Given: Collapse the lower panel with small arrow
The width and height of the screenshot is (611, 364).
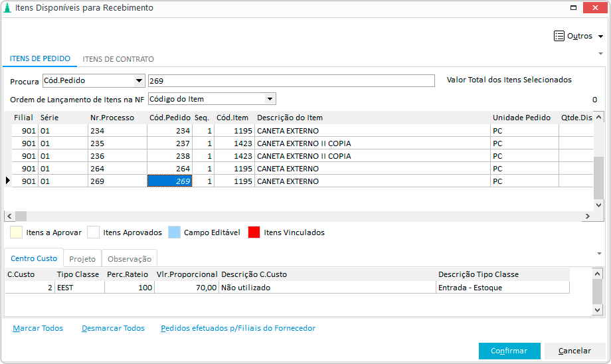Looking at the screenshot, I should pyautogui.click(x=599, y=253).
